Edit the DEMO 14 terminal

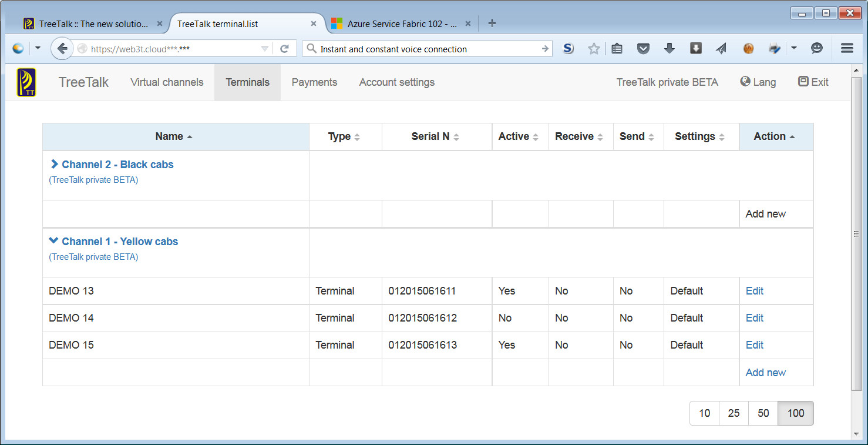click(755, 318)
